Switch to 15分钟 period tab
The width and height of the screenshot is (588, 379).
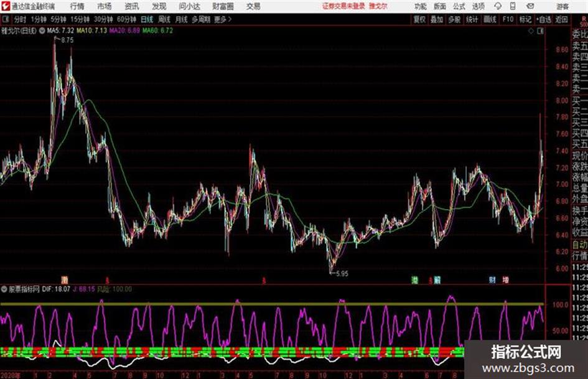[80, 19]
